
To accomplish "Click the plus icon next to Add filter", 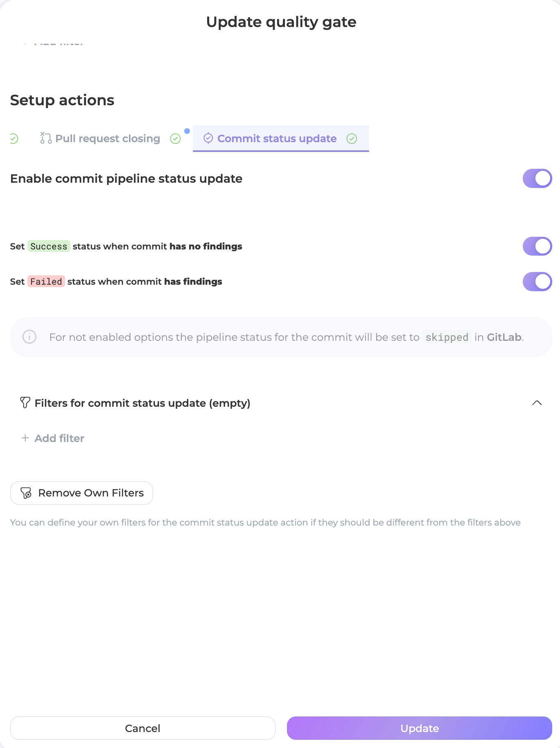I will point(25,438).
